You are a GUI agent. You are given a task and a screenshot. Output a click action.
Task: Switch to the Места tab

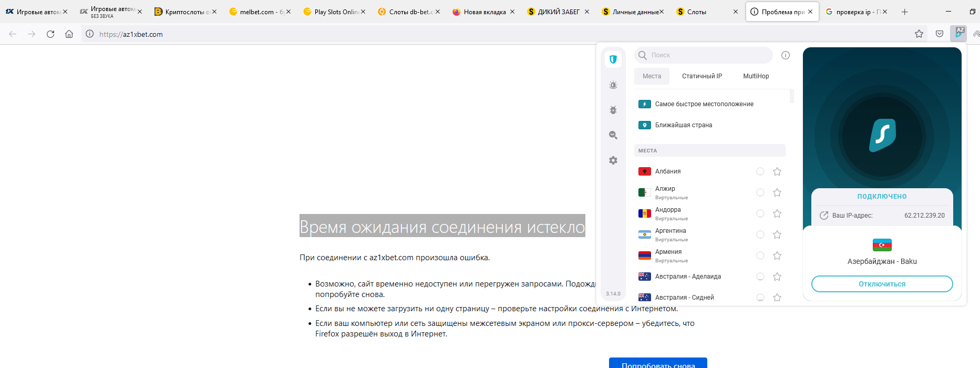point(652,76)
